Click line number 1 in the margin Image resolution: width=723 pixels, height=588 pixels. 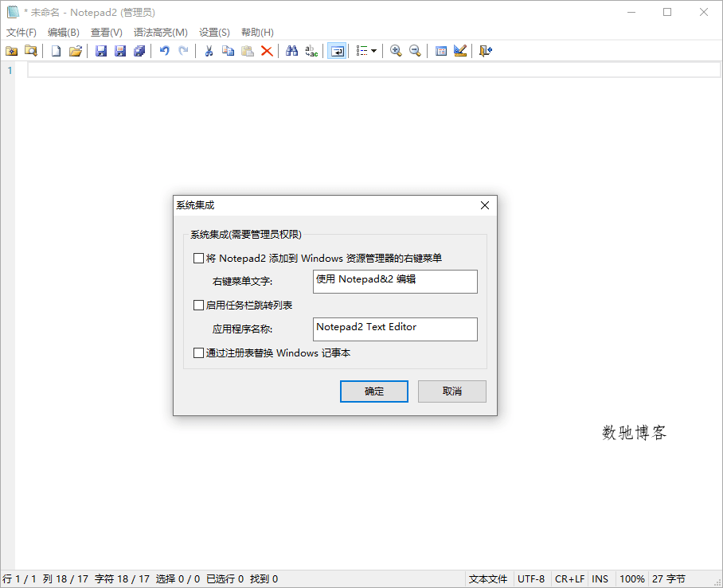pyautogui.click(x=10, y=71)
